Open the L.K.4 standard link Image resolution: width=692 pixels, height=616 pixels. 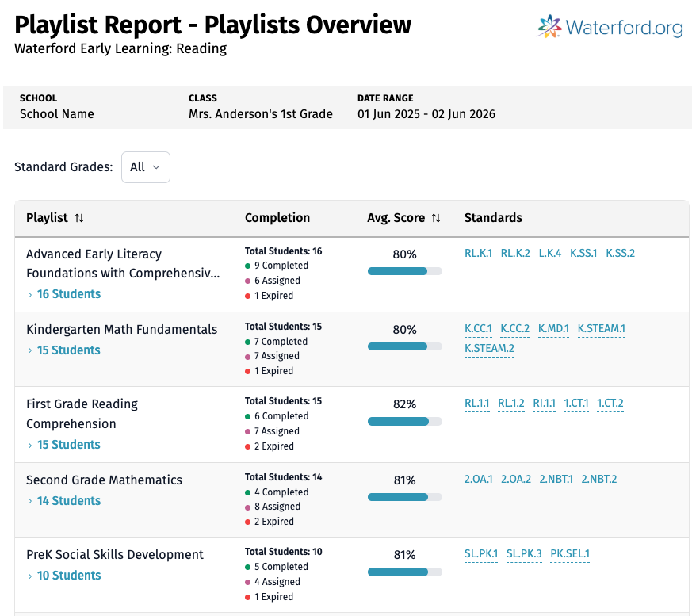[549, 254]
